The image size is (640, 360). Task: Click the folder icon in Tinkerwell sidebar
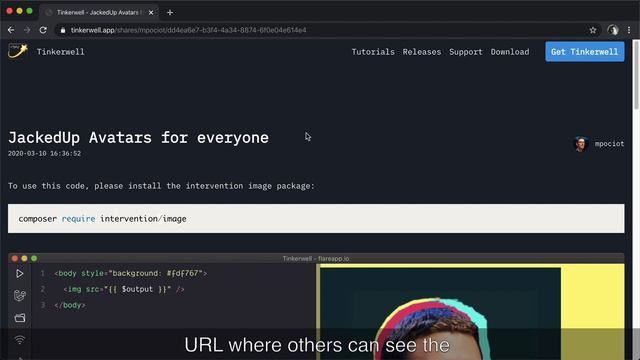(20, 318)
